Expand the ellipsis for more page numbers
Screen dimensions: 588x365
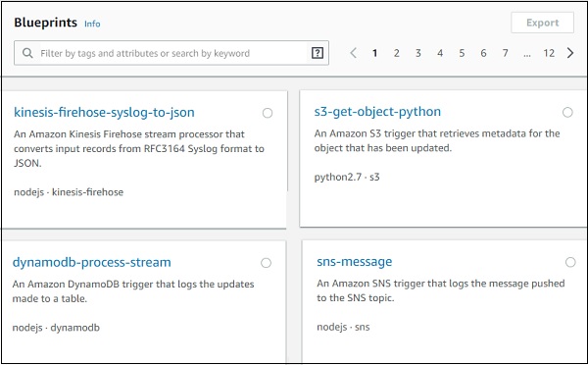[527, 54]
